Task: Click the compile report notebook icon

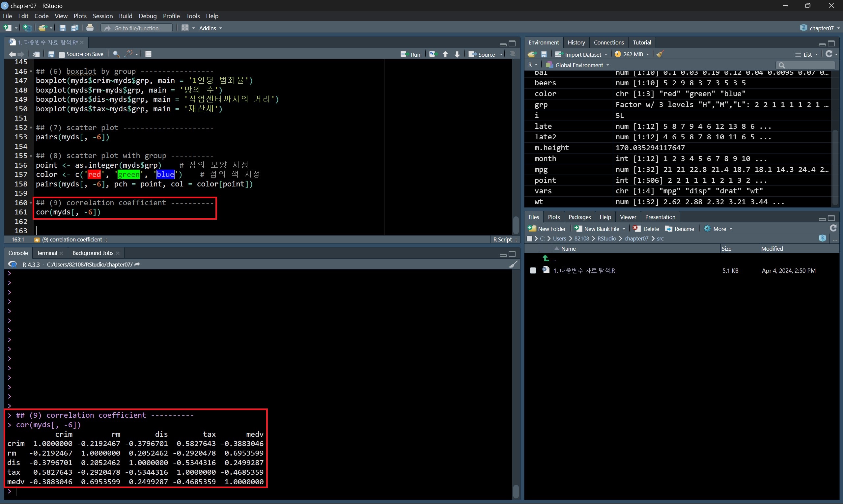Action: point(148,54)
